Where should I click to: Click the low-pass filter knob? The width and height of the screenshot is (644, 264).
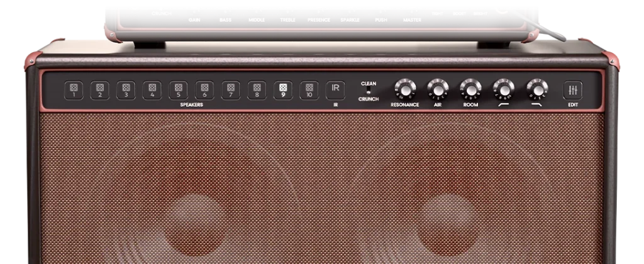click(537, 89)
